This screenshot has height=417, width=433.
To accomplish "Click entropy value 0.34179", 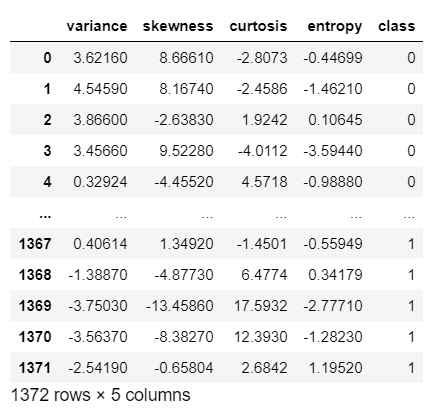I will coord(335,275).
